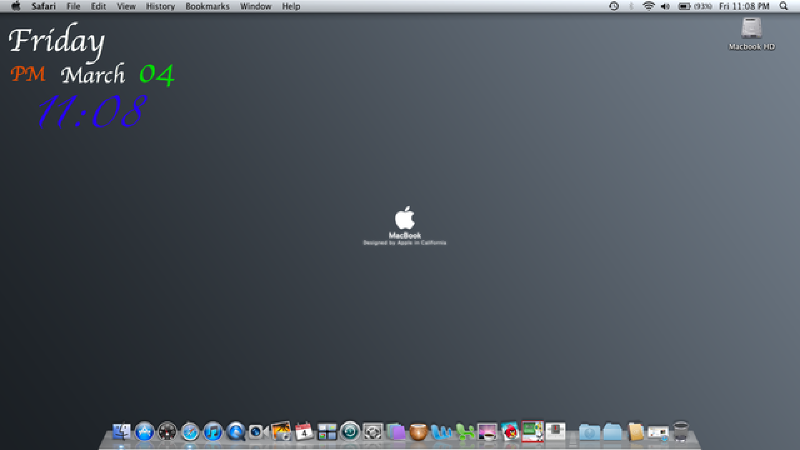The width and height of the screenshot is (800, 450).
Task: Open the Downloads stack beside the Trash
Action: pyautogui.click(x=658, y=433)
